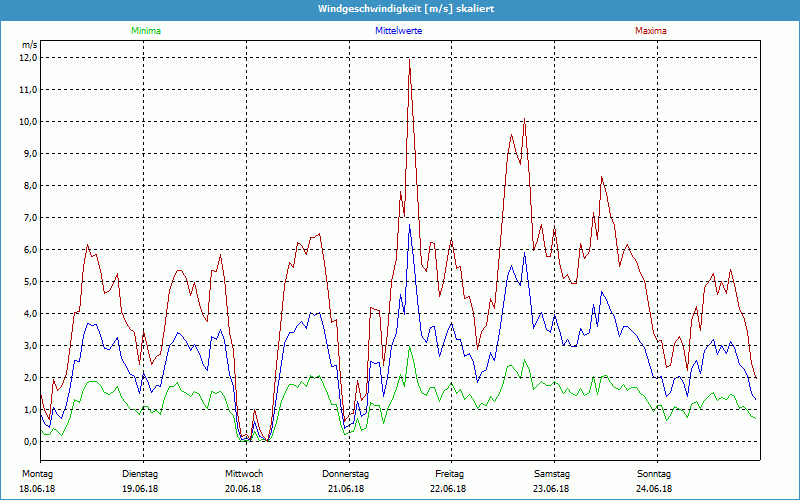Click the 11,0 y-axis value

point(28,90)
